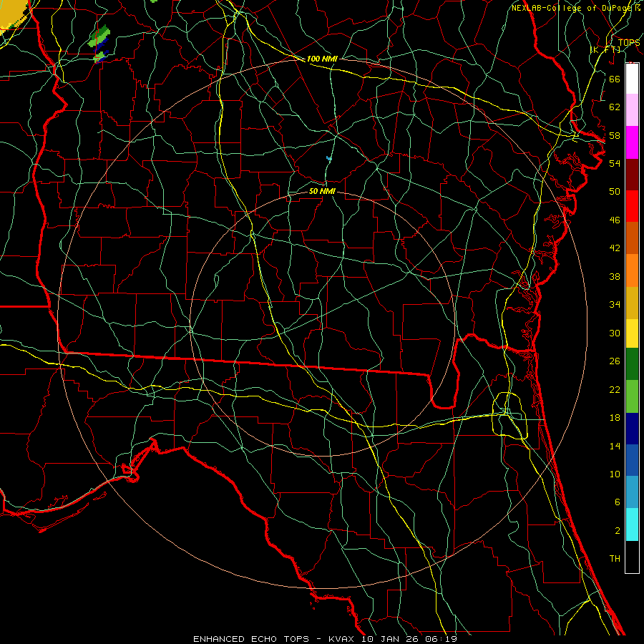The image size is (644, 644).
Task: Click the 2 legend value
Action: 618,531
